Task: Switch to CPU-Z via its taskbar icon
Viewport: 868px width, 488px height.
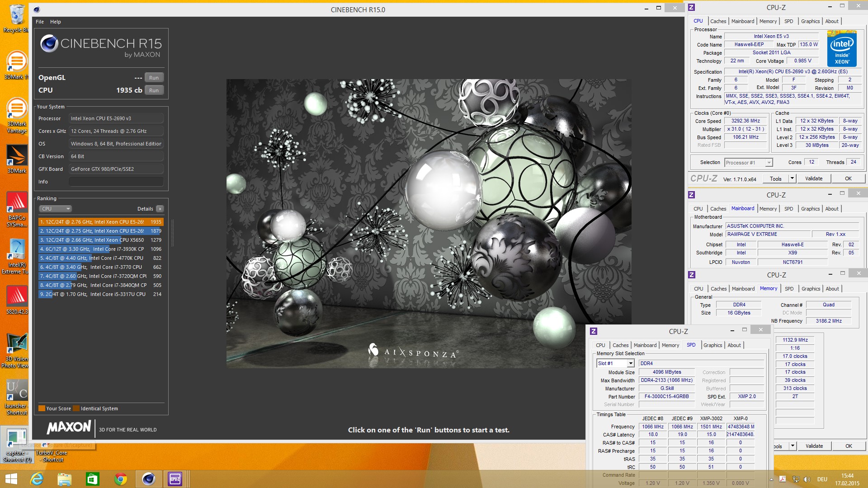Action: [175, 479]
